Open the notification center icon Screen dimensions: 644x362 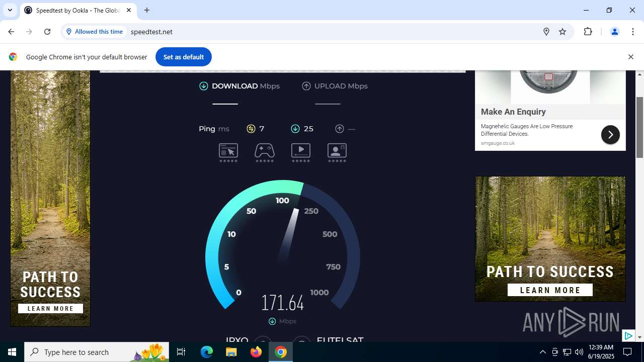pyautogui.click(x=627, y=352)
